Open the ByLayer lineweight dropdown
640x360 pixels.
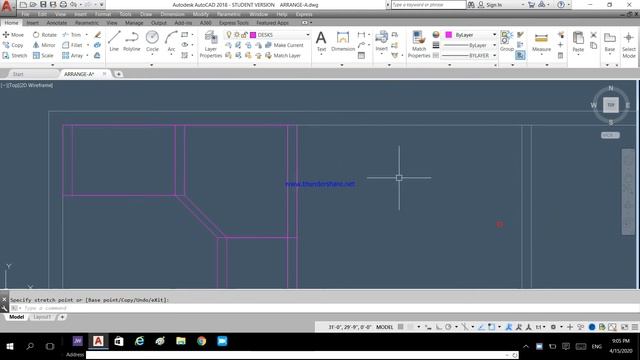point(494,45)
